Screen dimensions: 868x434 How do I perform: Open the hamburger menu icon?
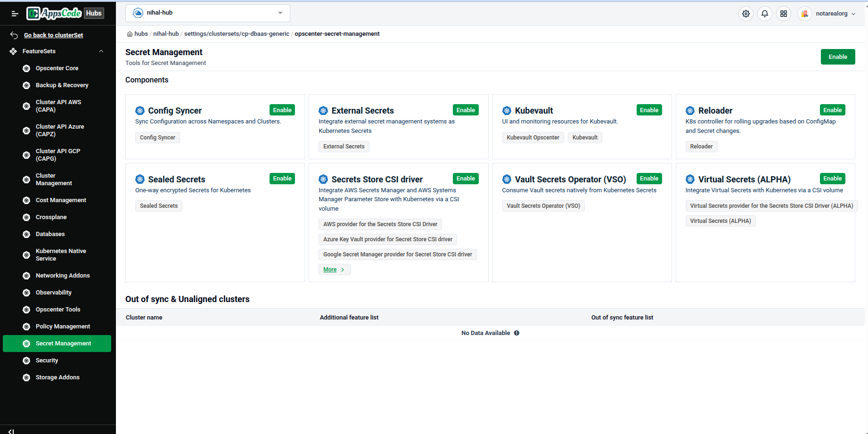click(x=15, y=14)
